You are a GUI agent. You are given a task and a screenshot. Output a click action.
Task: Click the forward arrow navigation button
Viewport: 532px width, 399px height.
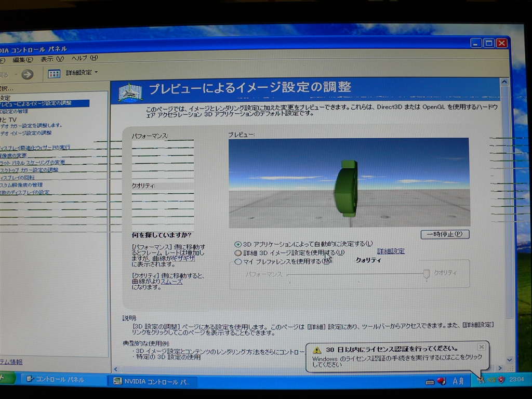28,74
